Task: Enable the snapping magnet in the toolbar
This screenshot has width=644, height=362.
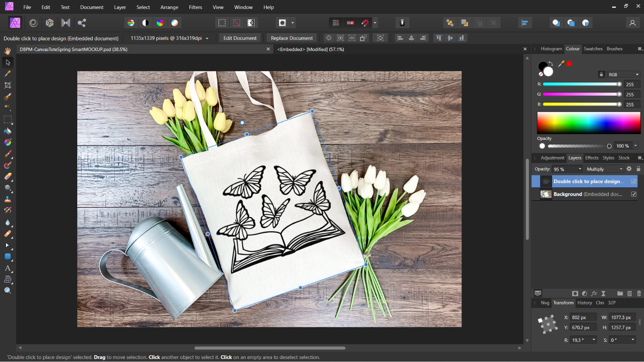Action: coord(365,23)
